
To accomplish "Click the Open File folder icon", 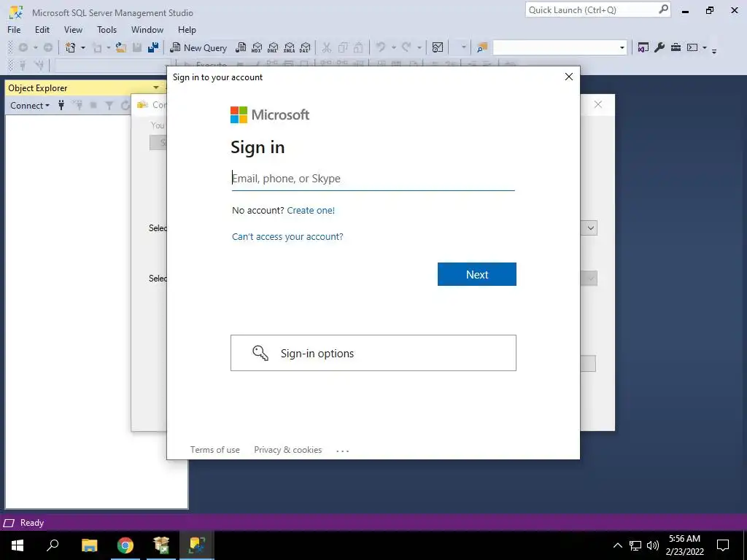I will coord(121,47).
